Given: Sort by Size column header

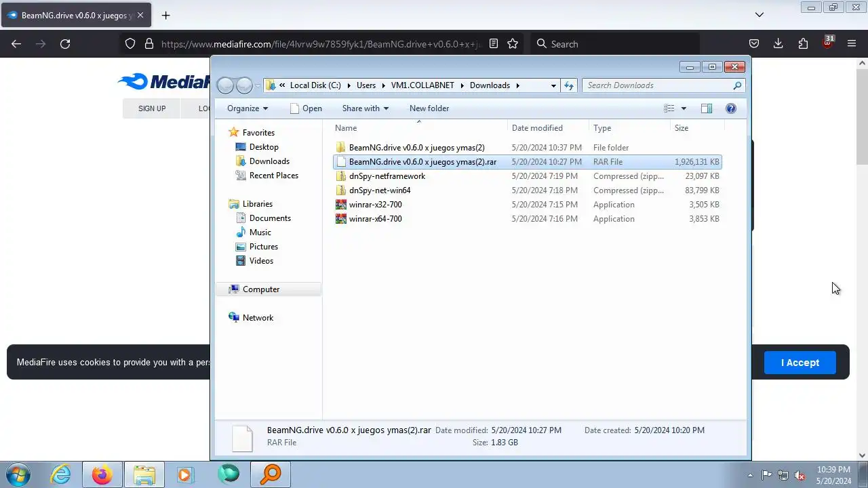Looking at the screenshot, I should [697, 128].
